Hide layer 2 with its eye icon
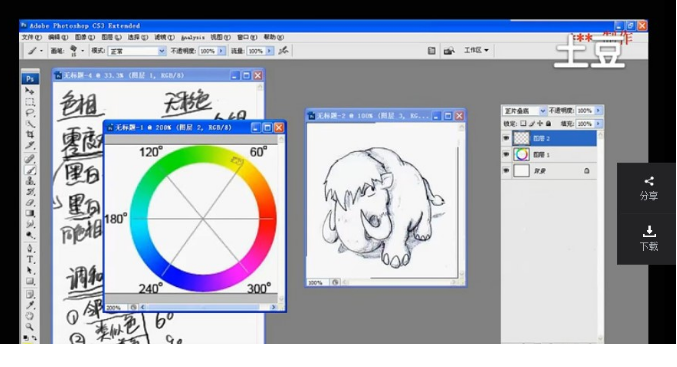 (506, 138)
